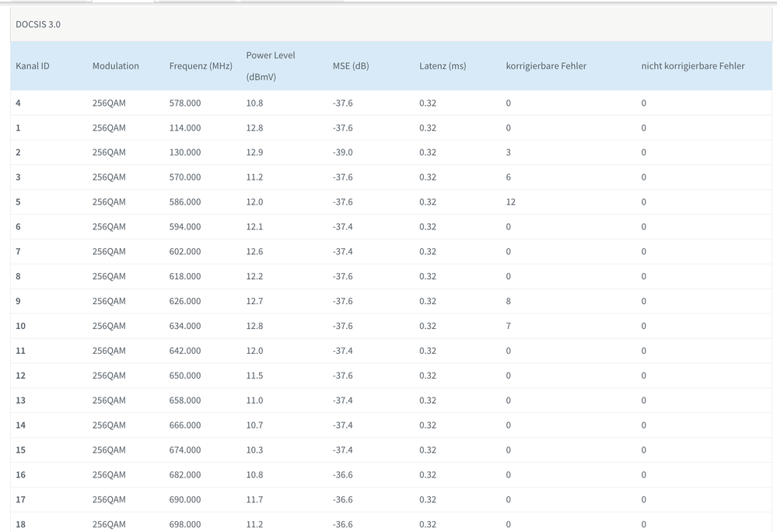Click power level 12.6 in 602.000 row
The image size is (777, 532).
[x=254, y=252]
